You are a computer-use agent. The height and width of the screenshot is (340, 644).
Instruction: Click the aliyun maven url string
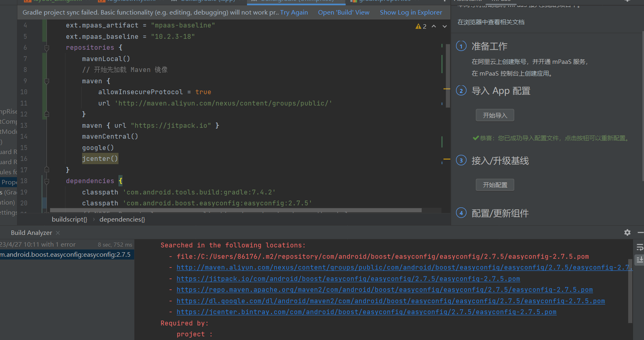(223, 103)
